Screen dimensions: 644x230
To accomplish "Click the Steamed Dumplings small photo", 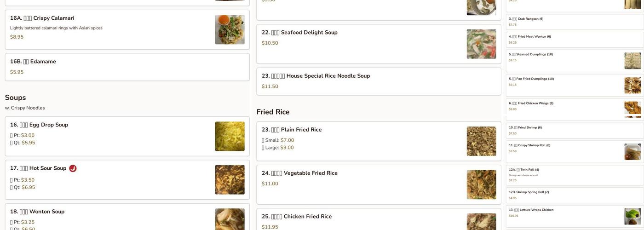I will click(x=632, y=61).
